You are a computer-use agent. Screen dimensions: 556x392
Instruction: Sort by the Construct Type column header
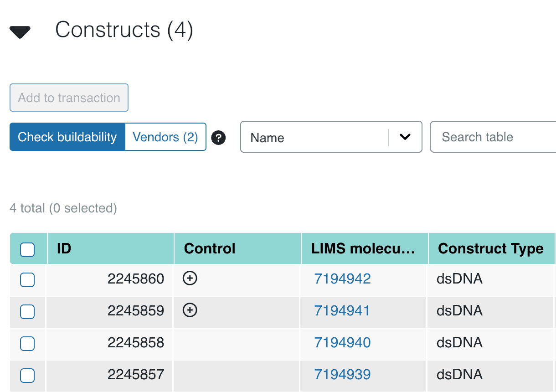491,248
